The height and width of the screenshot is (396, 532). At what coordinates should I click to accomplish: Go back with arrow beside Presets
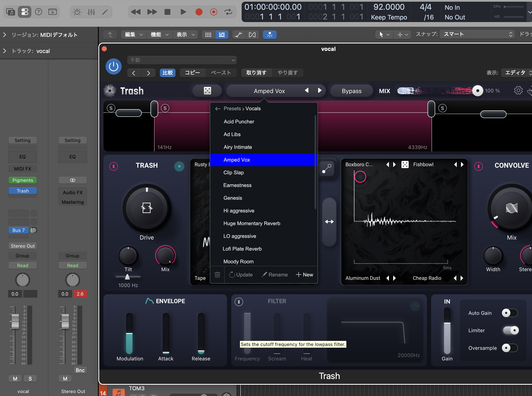(x=218, y=109)
